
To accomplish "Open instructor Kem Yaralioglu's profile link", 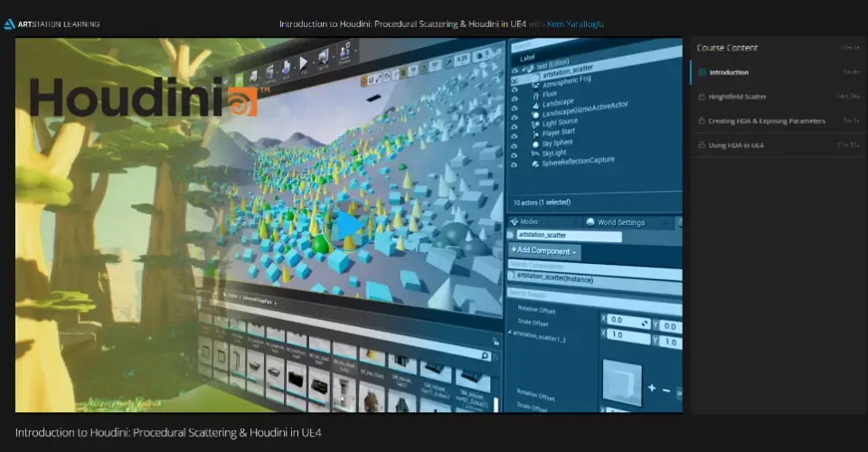I will tap(575, 24).
